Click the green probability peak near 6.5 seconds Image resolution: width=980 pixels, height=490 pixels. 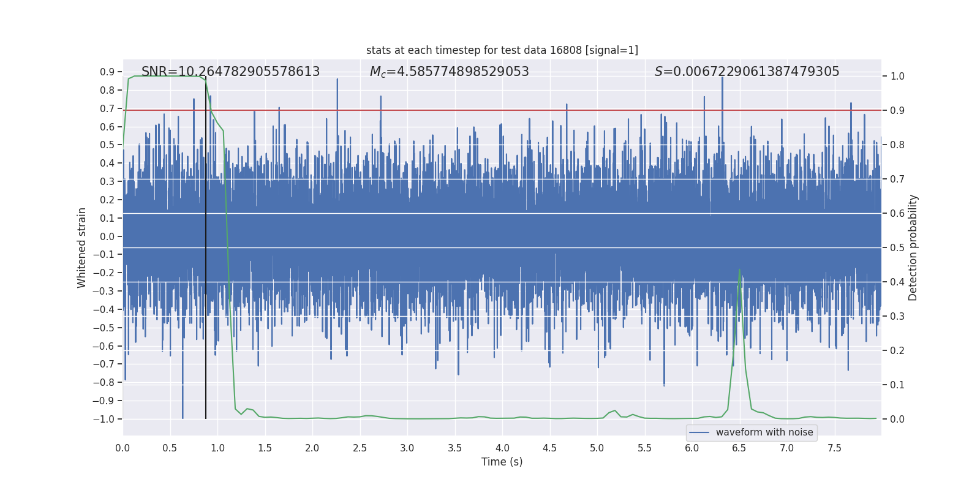coord(739,270)
